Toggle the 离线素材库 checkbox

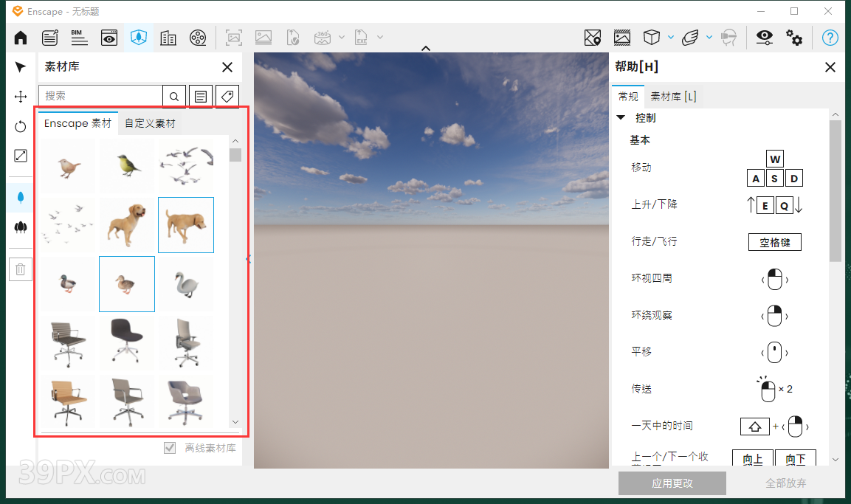coord(170,446)
